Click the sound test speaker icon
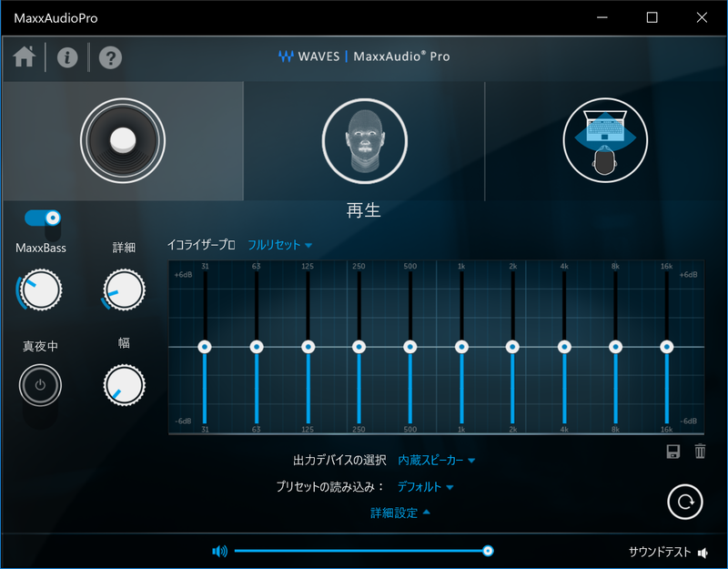The height and width of the screenshot is (569, 728). point(703,551)
